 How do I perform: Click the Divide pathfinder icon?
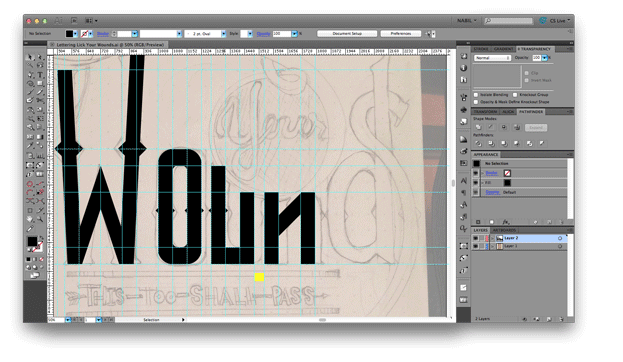(x=478, y=143)
